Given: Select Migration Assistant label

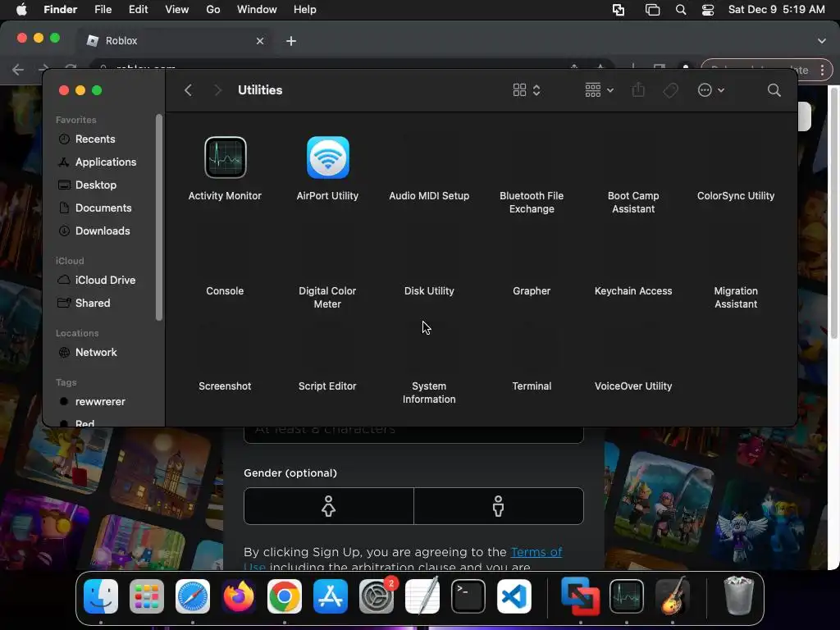Looking at the screenshot, I should click(x=736, y=297).
